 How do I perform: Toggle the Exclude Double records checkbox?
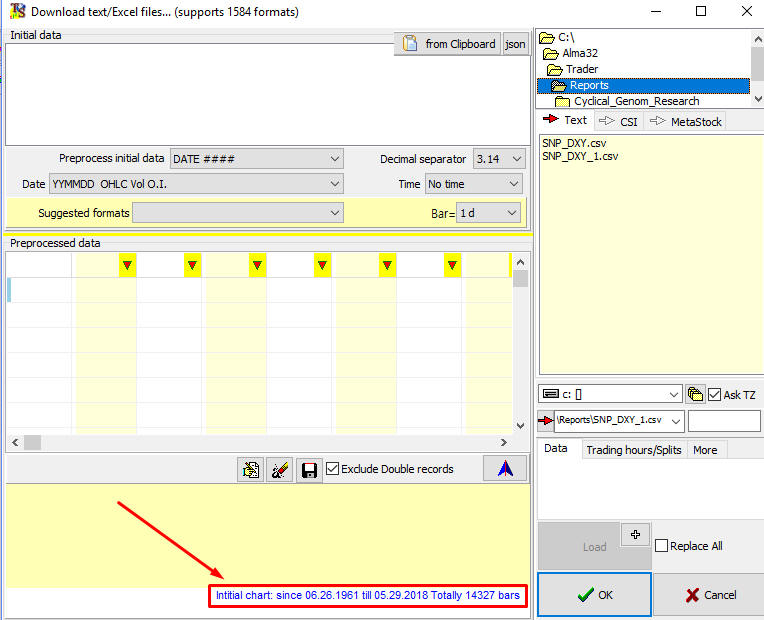click(x=333, y=469)
